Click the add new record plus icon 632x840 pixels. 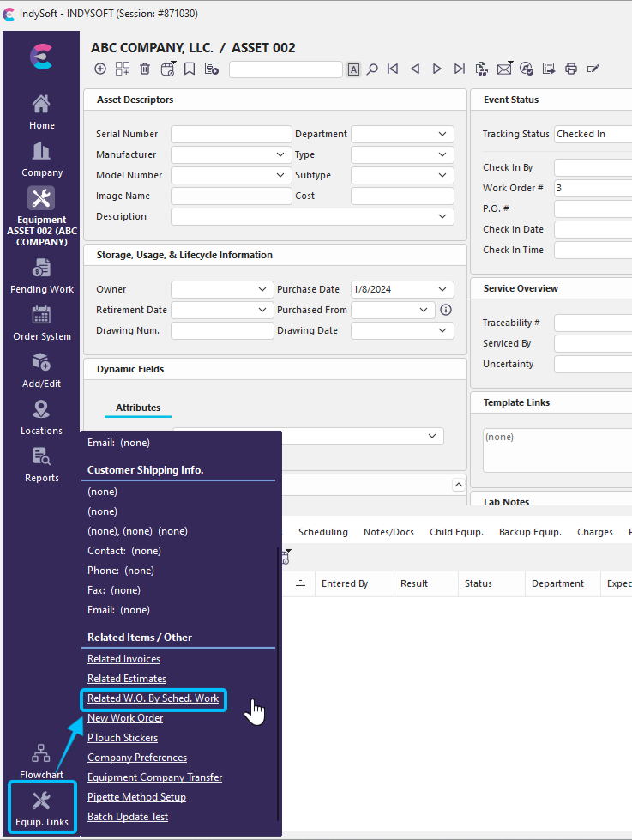[100, 69]
